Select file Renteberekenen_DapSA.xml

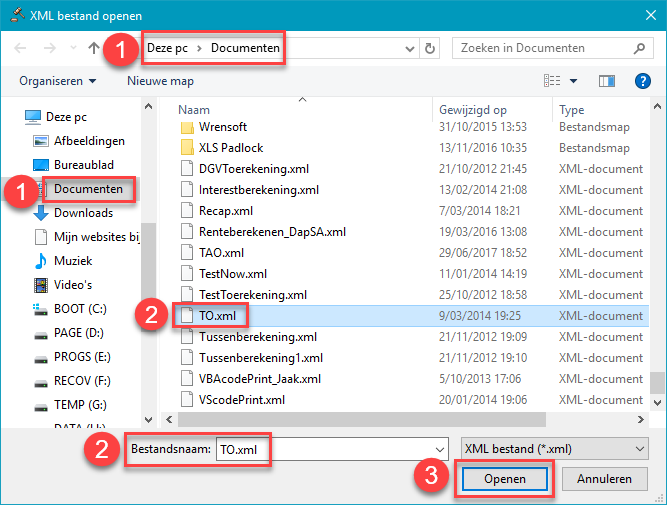coord(272,232)
